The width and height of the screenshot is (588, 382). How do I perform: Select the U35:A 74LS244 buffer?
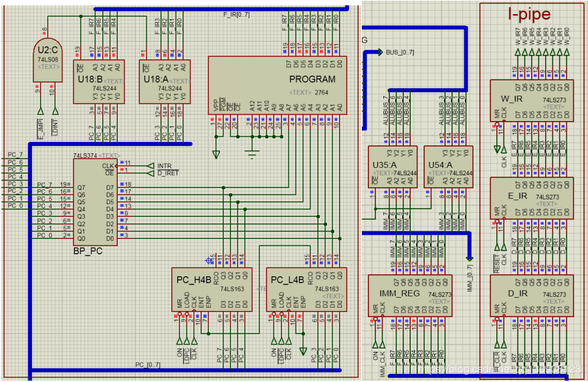[x=392, y=168]
